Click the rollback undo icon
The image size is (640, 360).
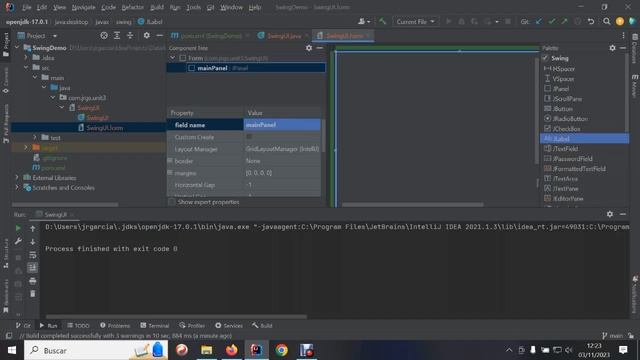591,21
